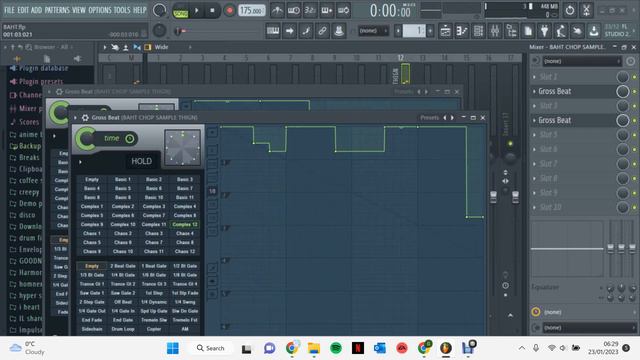This screenshot has height=360, width=640.
Task: Adjust the main volume knob in the top toolbar
Action: coord(159,10)
